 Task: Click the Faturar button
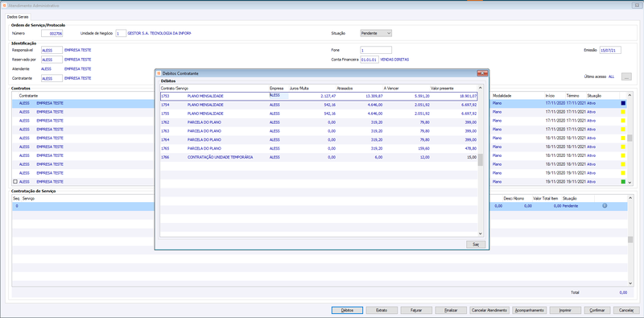click(x=416, y=310)
